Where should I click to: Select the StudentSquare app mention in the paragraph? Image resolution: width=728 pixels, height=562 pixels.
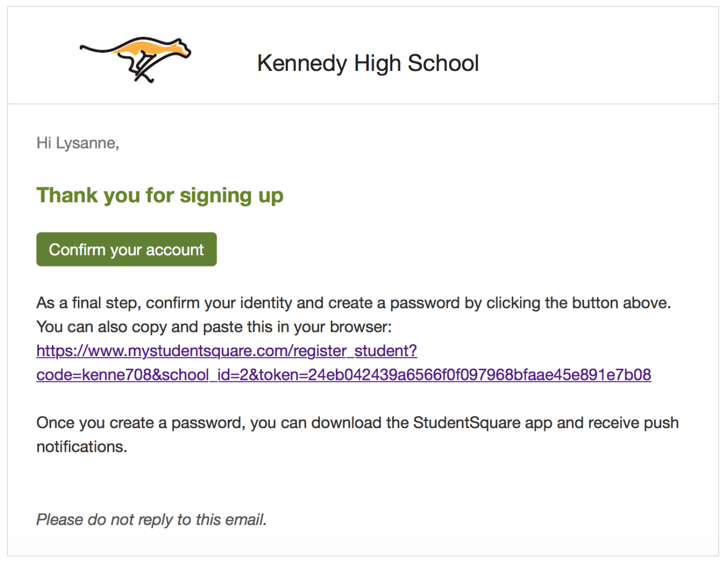click(x=466, y=422)
